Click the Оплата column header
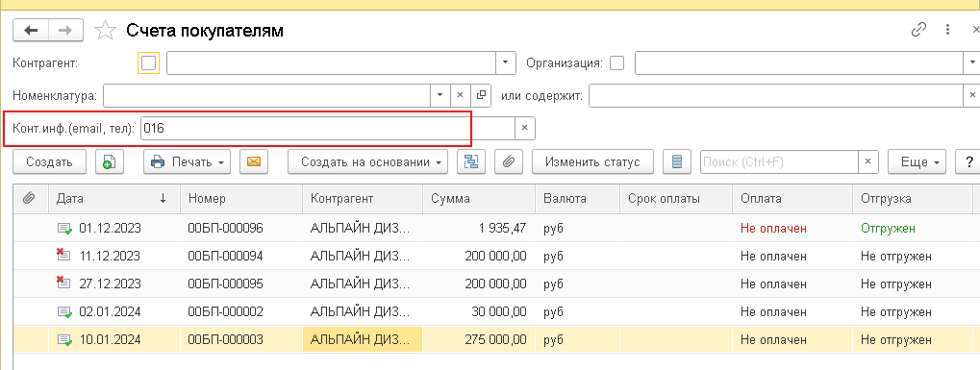The image size is (980, 370). point(792,199)
